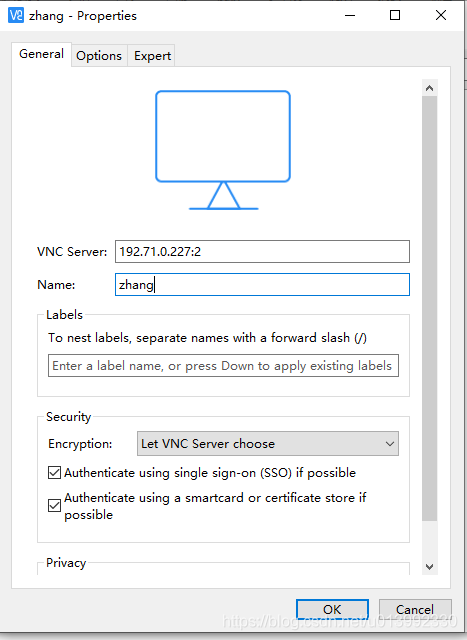Click the label name entry field
Image resolution: width=467 pixels, height=640 pixels.
pyautogui.click(x=223, y=366)
